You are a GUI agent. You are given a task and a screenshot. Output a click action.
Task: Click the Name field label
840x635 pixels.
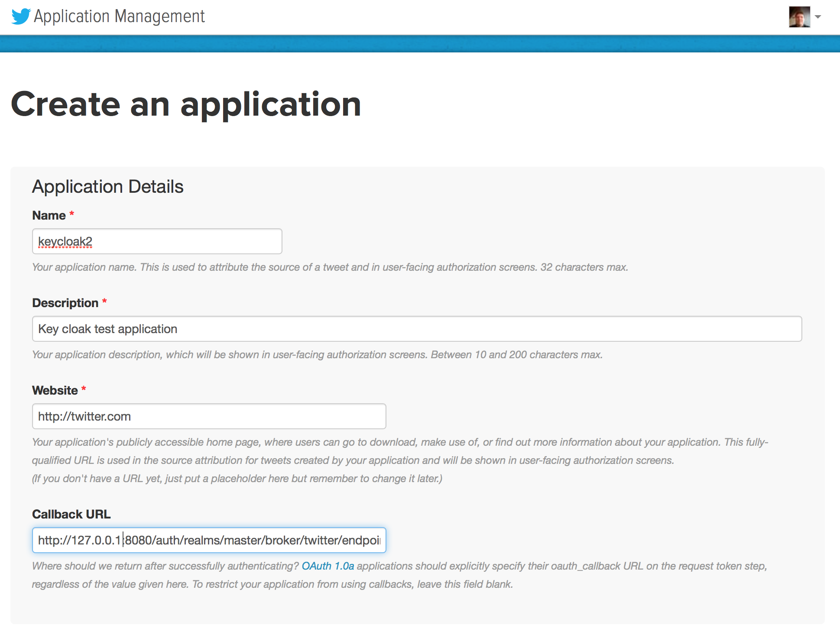pos(49,215)
